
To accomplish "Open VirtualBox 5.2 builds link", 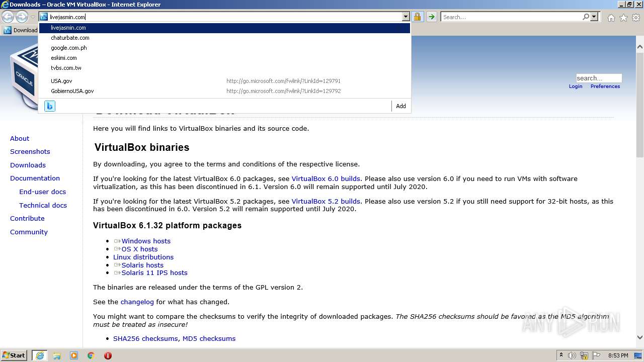I will coord(326,201).
